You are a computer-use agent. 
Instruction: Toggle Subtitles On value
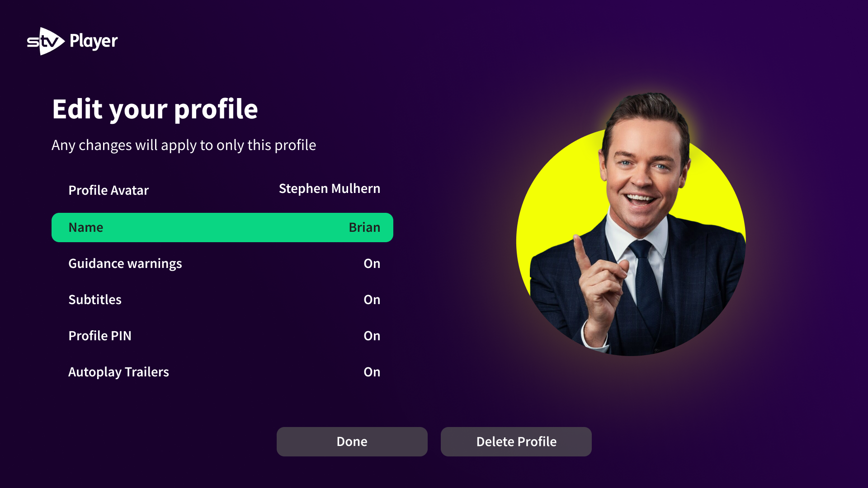372,300
